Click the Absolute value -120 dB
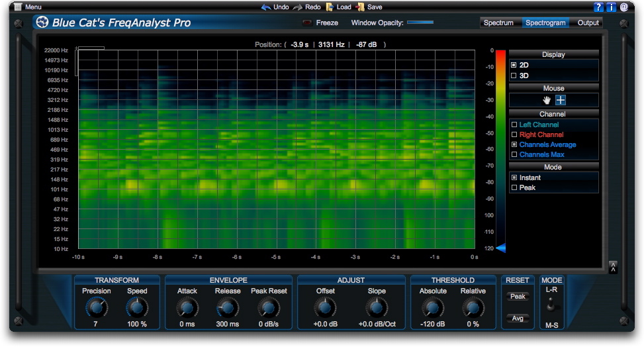The height and width of the screenshot is (347, 644). coord(432,324)
